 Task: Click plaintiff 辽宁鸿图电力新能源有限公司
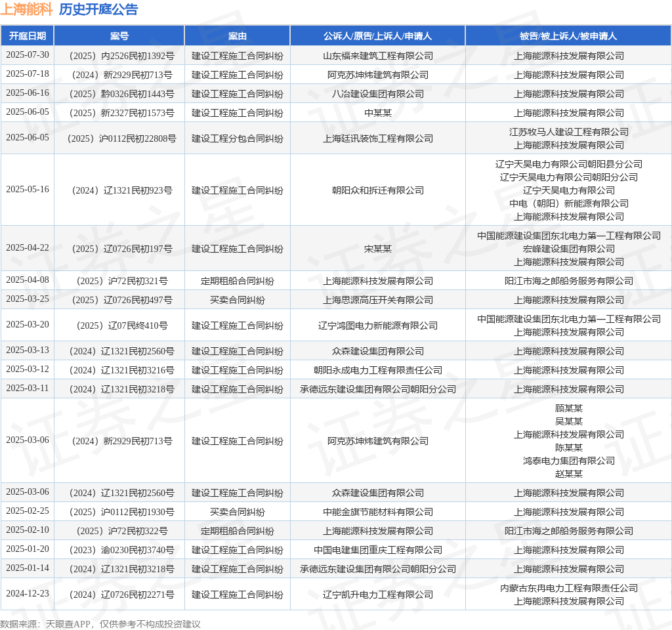377,325
